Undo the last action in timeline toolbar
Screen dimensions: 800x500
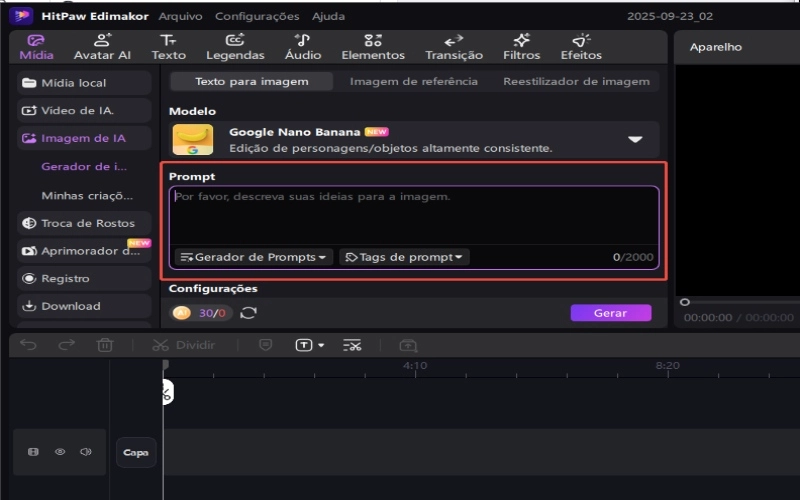28,345
